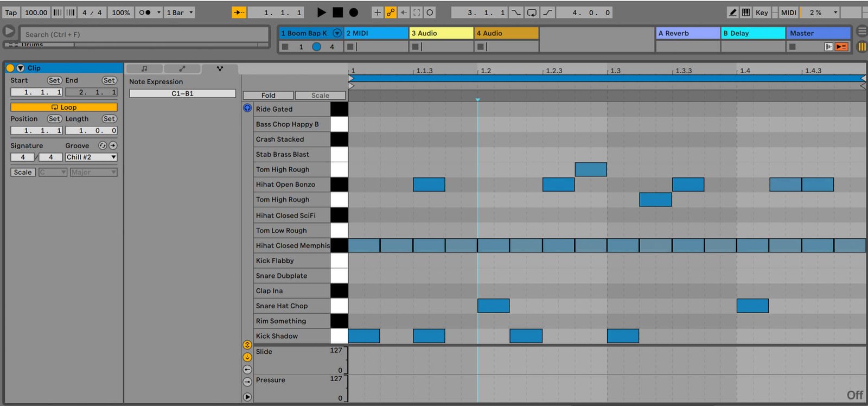Toggle the Fold button
The width and height of the screenshot is (868, 406).
coord(268,95)
